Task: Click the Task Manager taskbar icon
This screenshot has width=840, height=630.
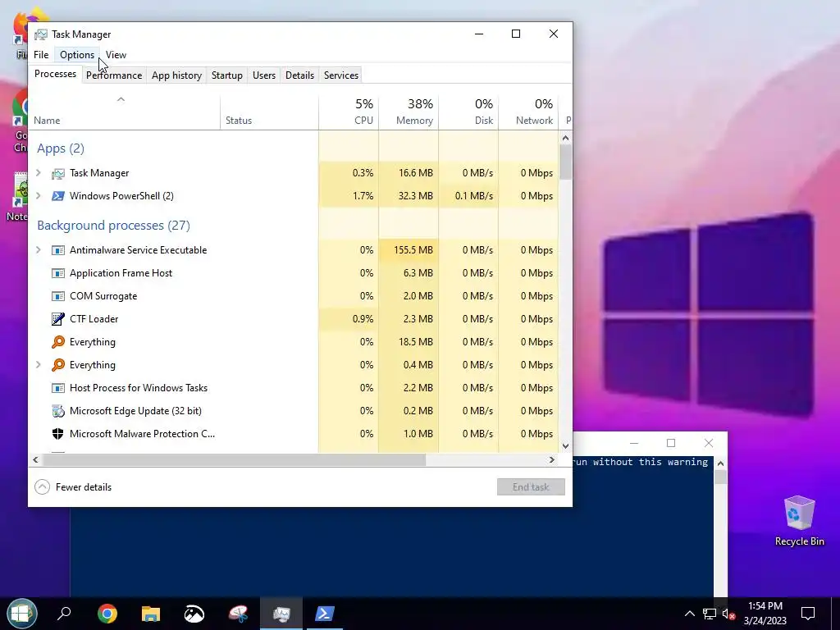Action: click(x=281, y=614)
